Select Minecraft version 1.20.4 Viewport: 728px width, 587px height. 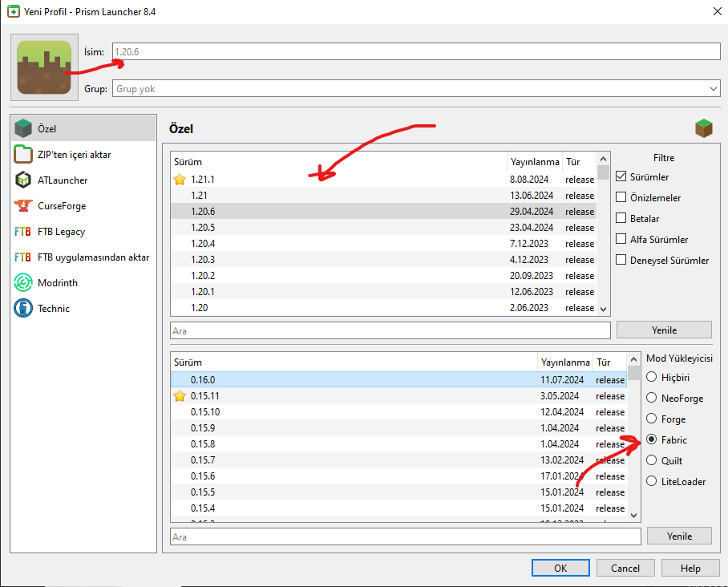coord(384,243)
